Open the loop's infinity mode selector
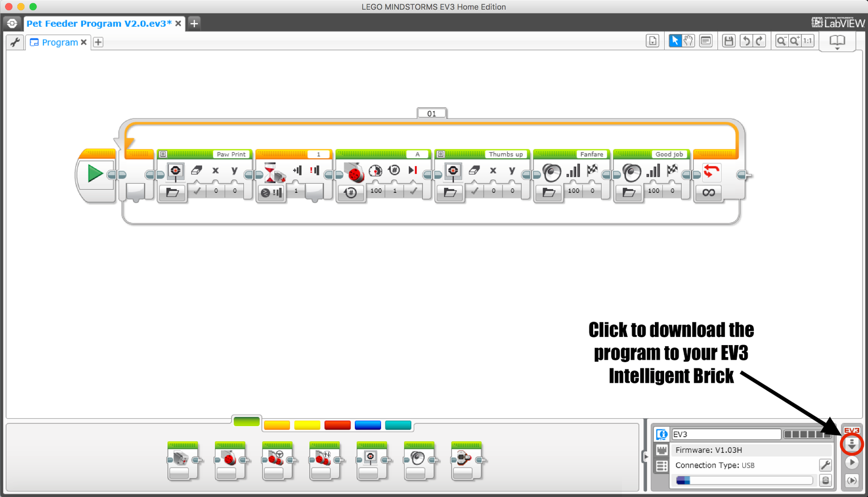Viewport: 868px width, 497px height. coord(709,193)
